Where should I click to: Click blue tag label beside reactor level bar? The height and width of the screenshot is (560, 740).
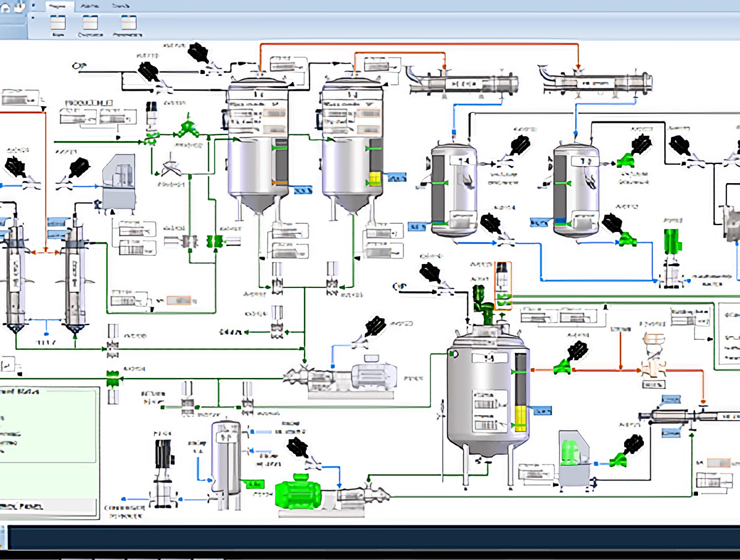tap(543, 410)
